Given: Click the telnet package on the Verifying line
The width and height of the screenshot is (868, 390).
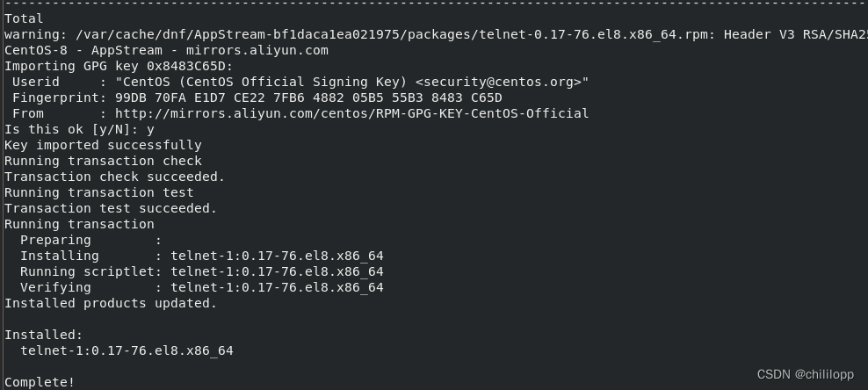Looking at the screenshot, I should pos(277,287).
